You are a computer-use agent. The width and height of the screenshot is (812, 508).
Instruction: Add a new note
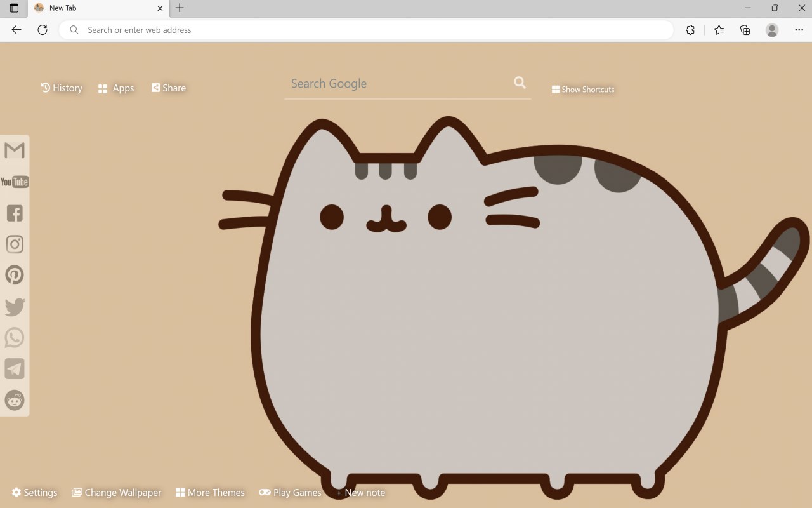(360, 493)
